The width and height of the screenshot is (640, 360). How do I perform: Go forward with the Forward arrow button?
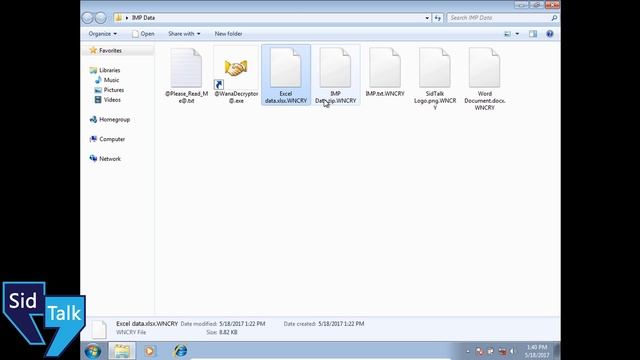100,18
